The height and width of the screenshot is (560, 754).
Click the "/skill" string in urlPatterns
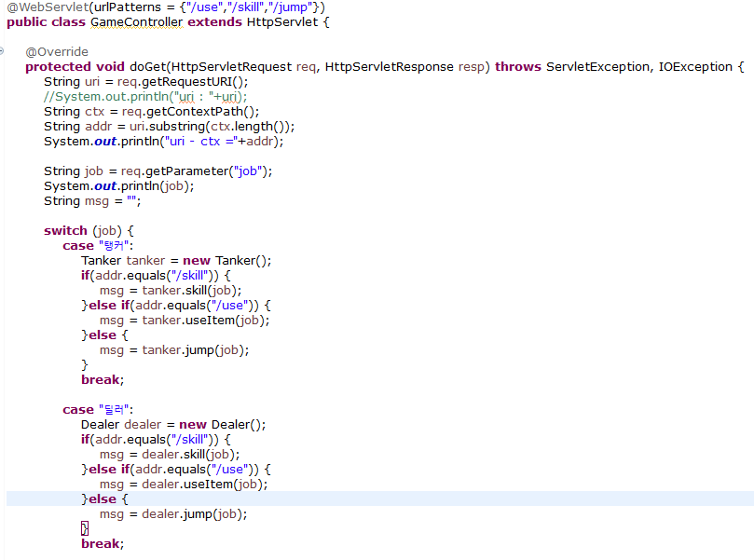(246, 7)
